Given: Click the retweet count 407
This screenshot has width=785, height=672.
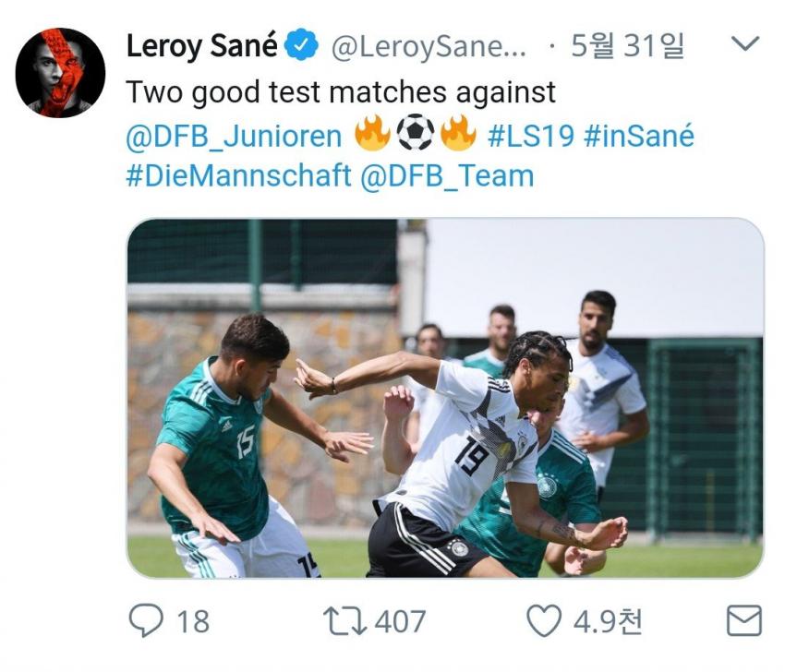Looking at the screenshot, I should click(x=400, y=621).
